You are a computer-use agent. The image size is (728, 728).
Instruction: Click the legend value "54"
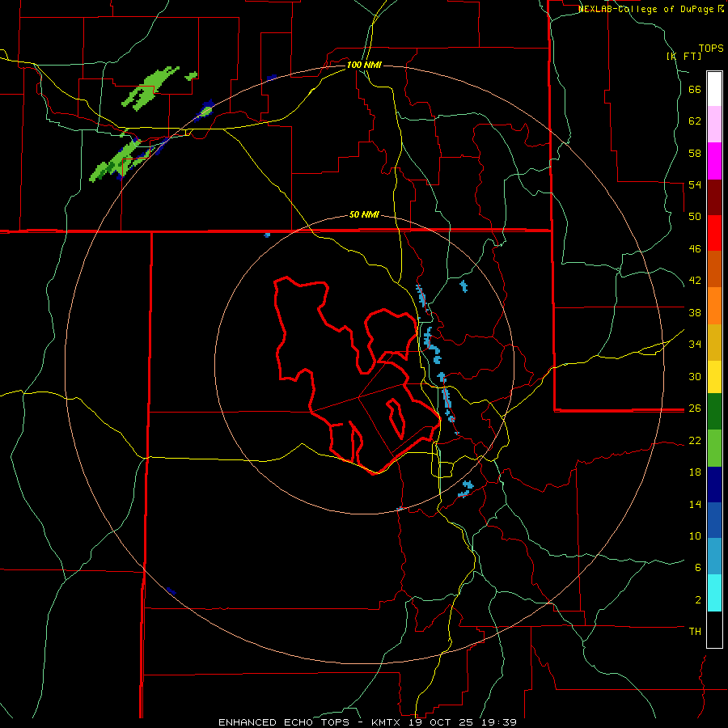(695, 184)
